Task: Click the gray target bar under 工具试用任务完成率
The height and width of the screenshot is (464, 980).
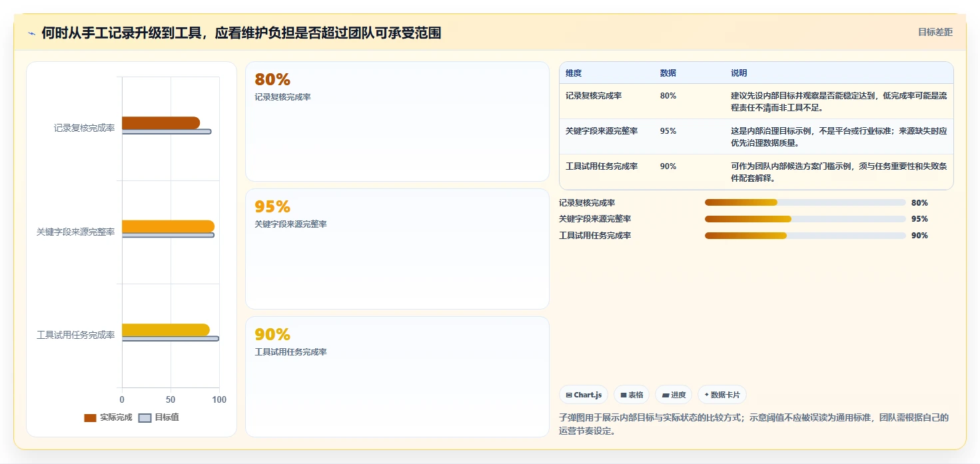Action: click(171, 339)
